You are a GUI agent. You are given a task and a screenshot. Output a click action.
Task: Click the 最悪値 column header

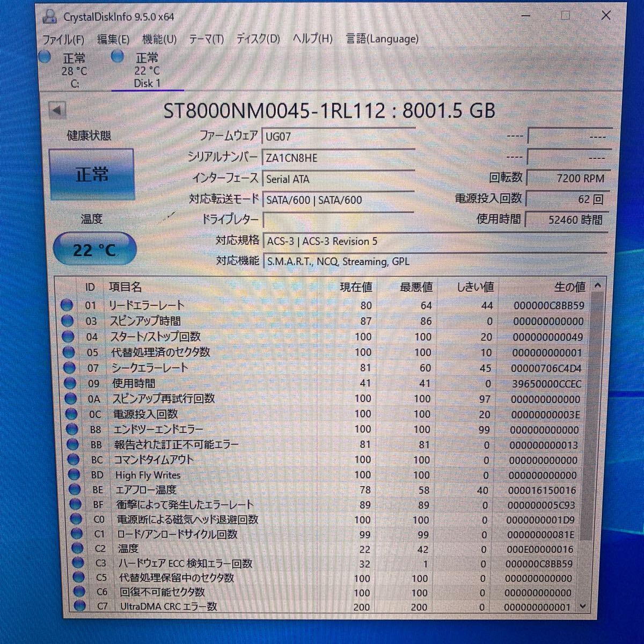[416, 287]
